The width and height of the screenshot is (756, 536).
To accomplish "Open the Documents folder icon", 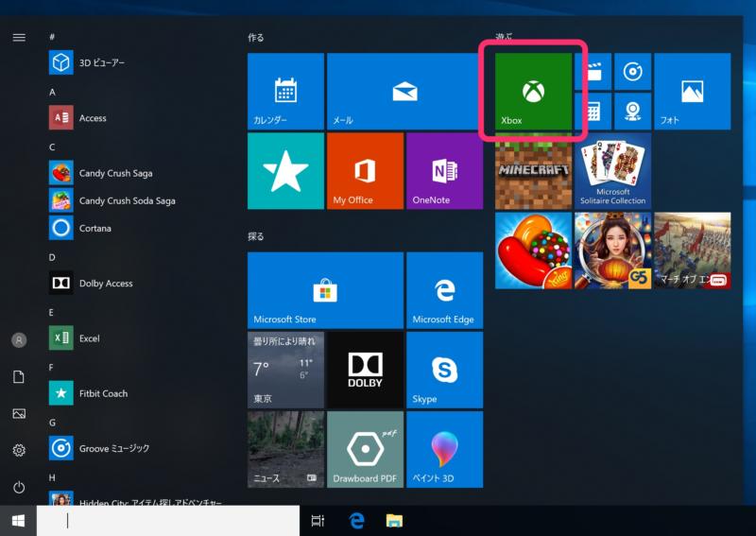I will (x=19, y=377).
